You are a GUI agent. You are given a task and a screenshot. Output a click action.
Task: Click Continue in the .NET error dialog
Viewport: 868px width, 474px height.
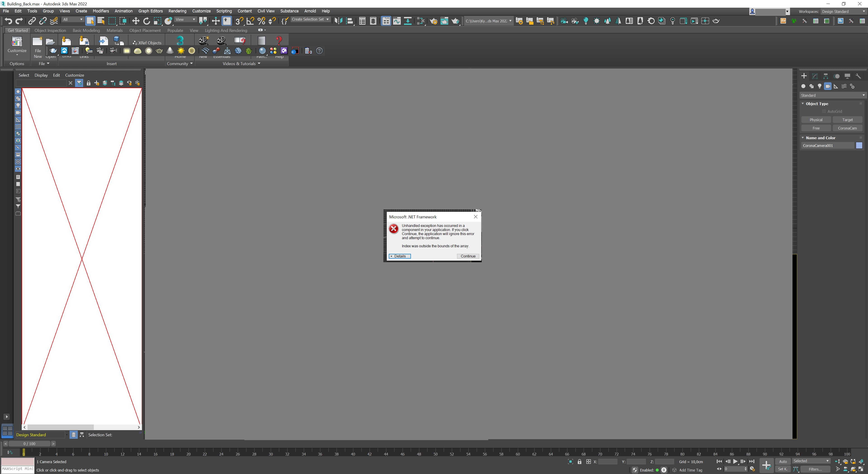coord(468,256)
